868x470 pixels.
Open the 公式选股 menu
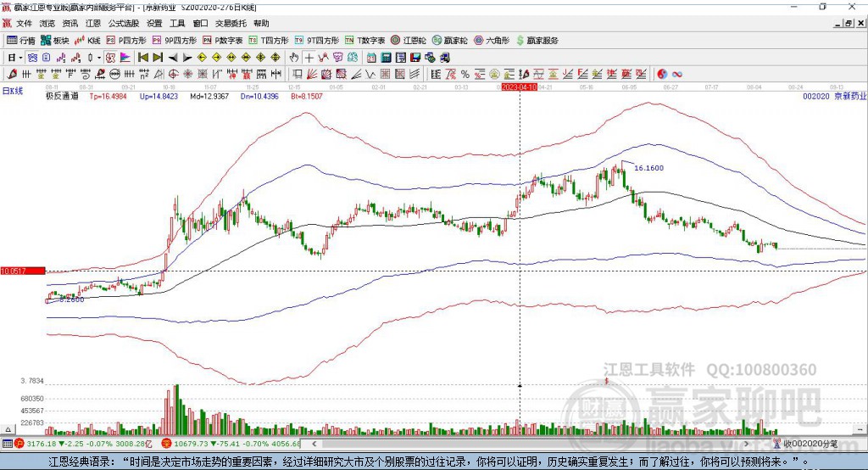(x=124, y=23)
